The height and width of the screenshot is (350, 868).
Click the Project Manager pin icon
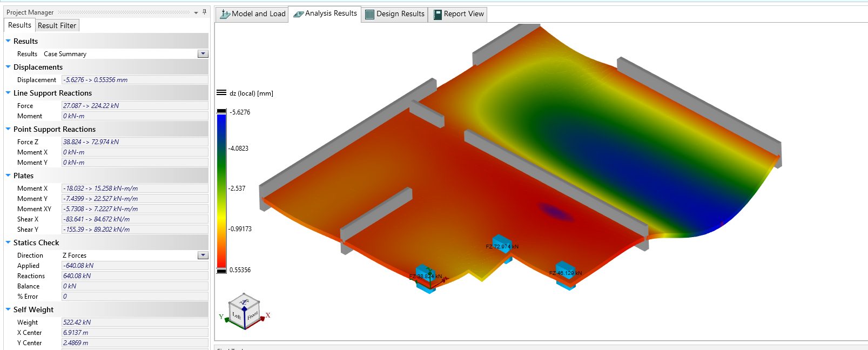[x=204, y=12]
